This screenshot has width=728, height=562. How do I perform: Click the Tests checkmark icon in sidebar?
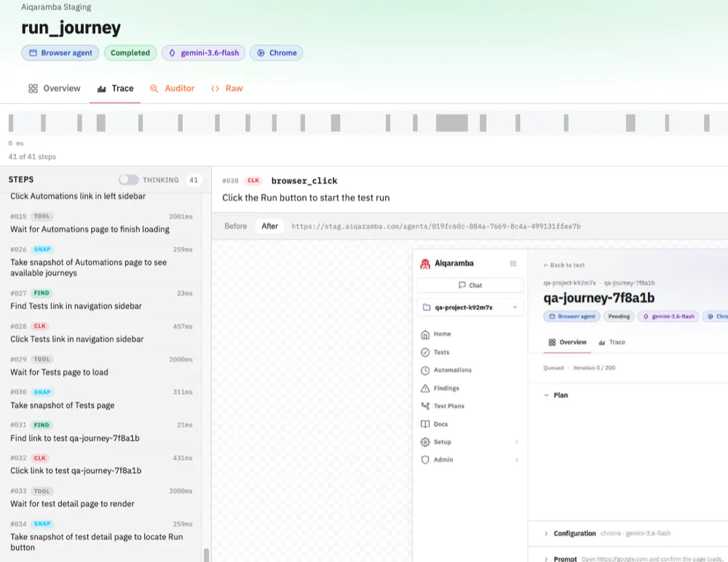click(x=425, y=352)
